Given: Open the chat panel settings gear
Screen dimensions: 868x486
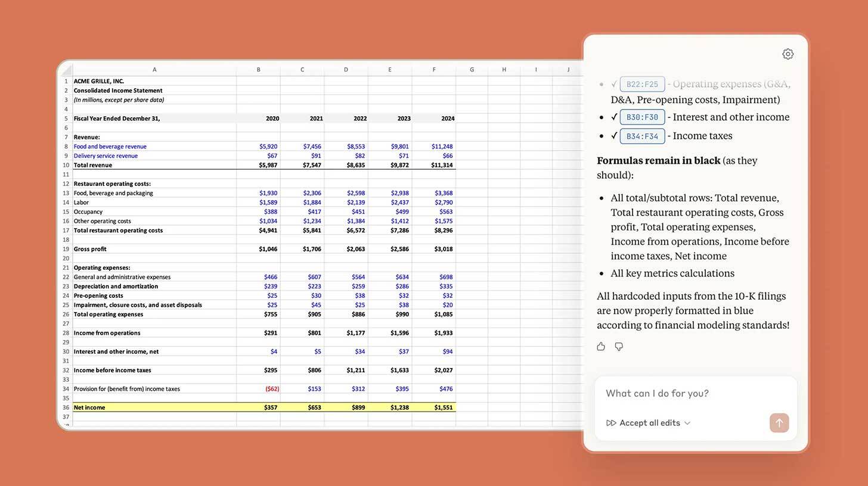Looking at the screenshot, I should point(788,54).
